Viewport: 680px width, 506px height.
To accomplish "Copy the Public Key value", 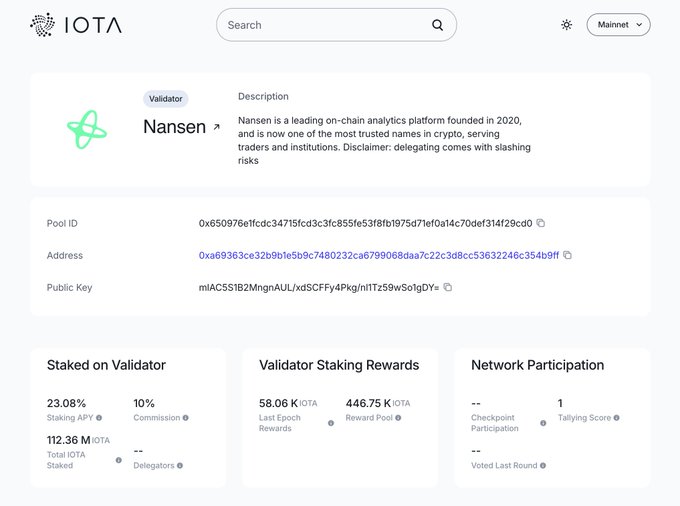I will click(x=448, y=287).
